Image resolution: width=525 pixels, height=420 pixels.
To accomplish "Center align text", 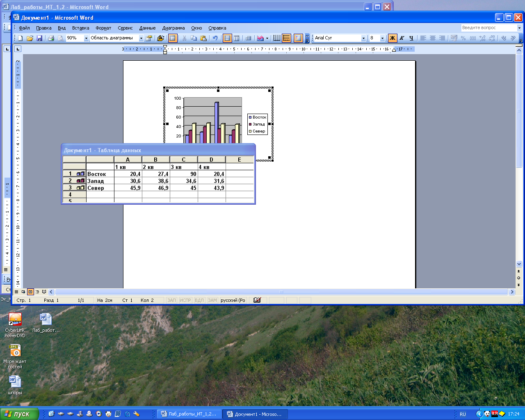I will click(x=432, y=38).
